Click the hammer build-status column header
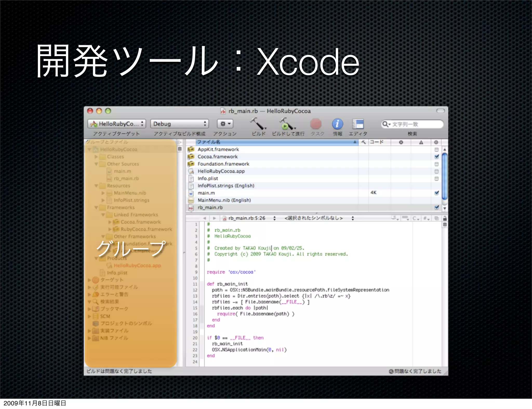Image resolution: width=532 pixels, height=409 pixels. [363, 142]
